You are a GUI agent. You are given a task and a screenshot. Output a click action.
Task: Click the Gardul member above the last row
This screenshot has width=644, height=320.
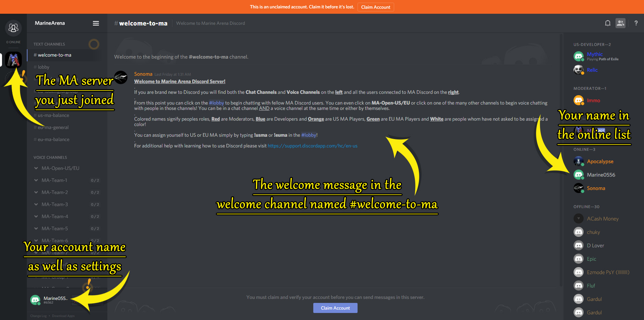click(594, 299)
